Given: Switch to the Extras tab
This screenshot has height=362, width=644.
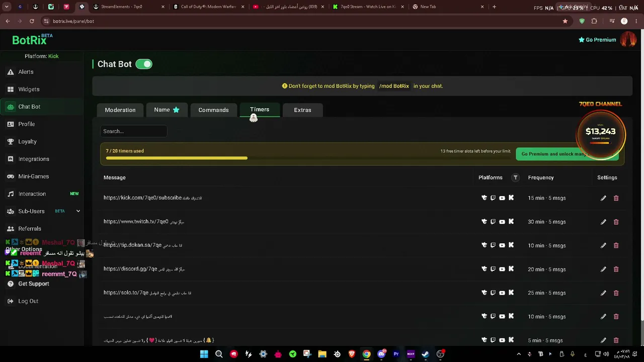Looking at the screenshot, I should (302, 110).
